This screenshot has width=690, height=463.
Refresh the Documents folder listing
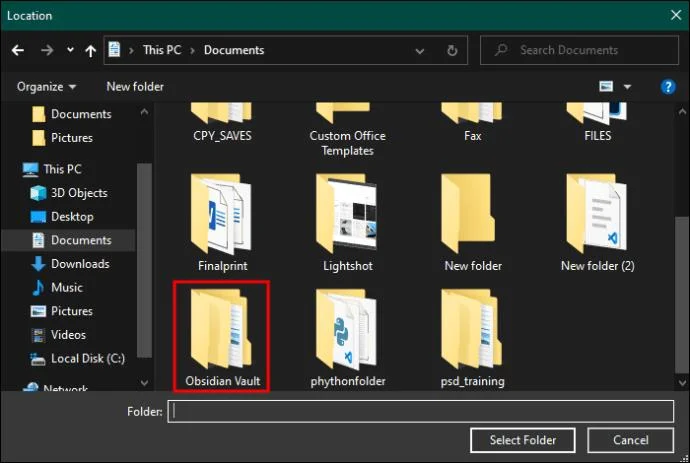452,50
